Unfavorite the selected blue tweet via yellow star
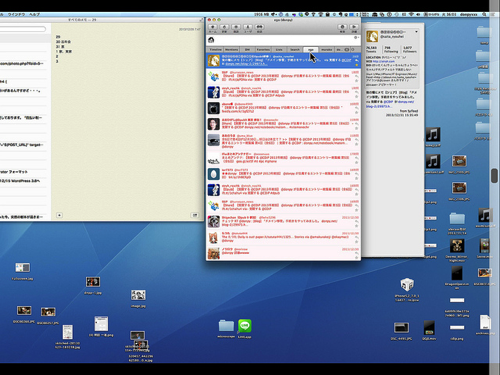500x375 pixels. [x=356, y=65]
